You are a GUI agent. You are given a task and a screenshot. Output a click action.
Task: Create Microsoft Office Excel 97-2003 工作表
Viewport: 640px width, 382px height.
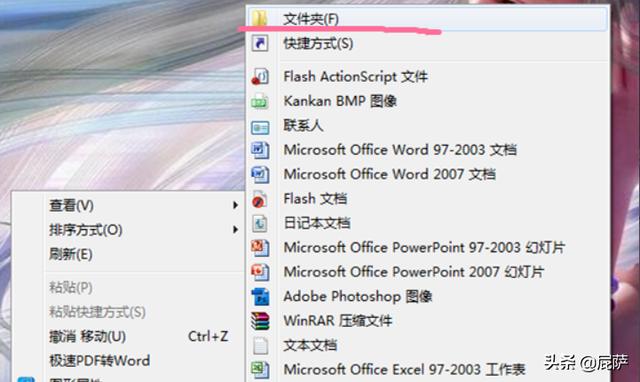pos(427,370)
